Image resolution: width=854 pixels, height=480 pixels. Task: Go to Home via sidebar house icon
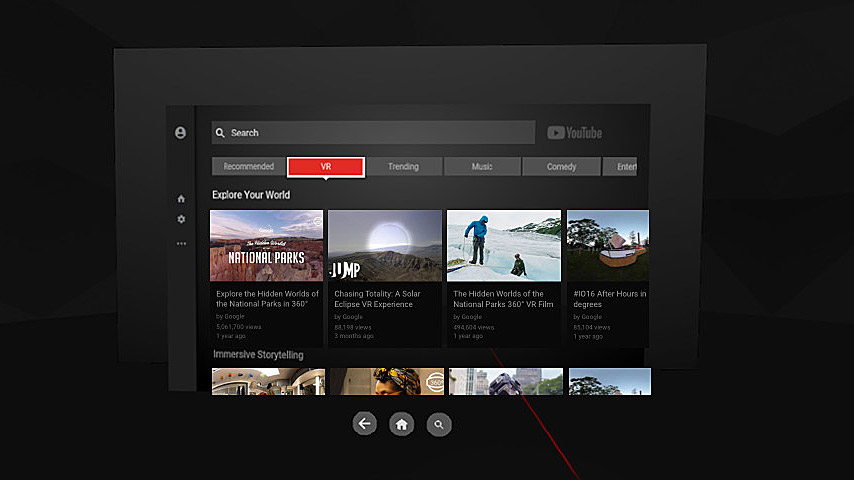pyautogui.click(x=181, y=199)
